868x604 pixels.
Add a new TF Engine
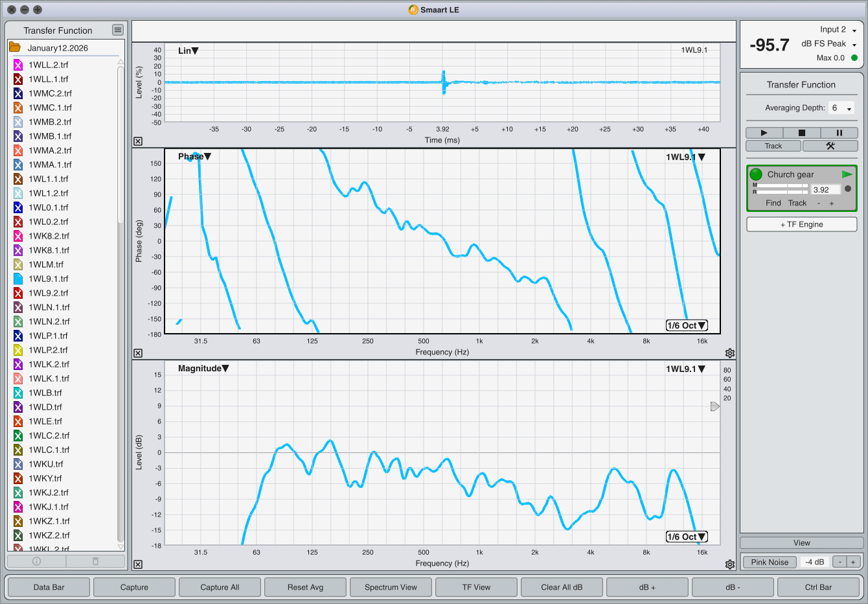pyautogui.click(x=801, y=224)
